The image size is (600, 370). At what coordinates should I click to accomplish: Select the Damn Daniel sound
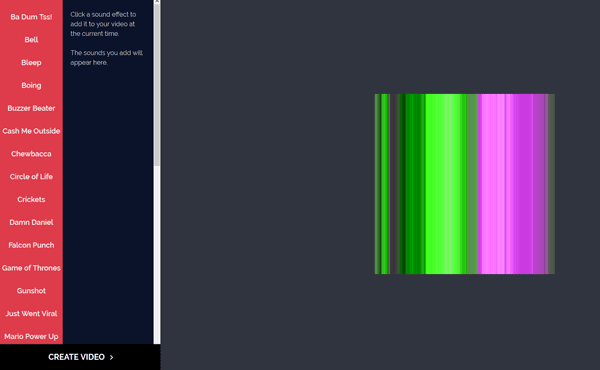point(31,222)
